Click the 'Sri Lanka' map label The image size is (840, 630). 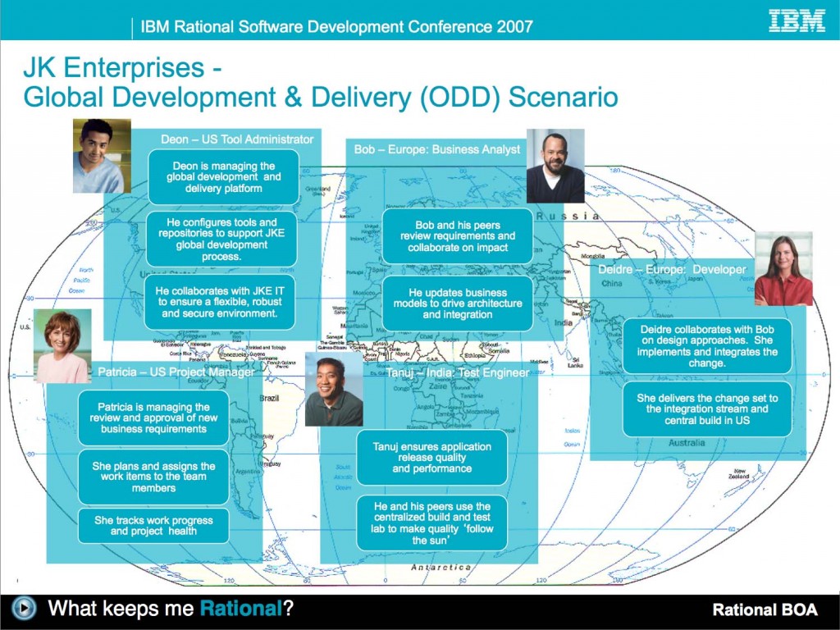click(575, 363)
